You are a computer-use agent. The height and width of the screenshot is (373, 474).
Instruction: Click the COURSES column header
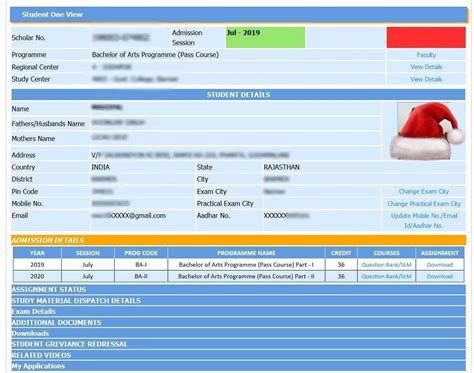point(386,253)
